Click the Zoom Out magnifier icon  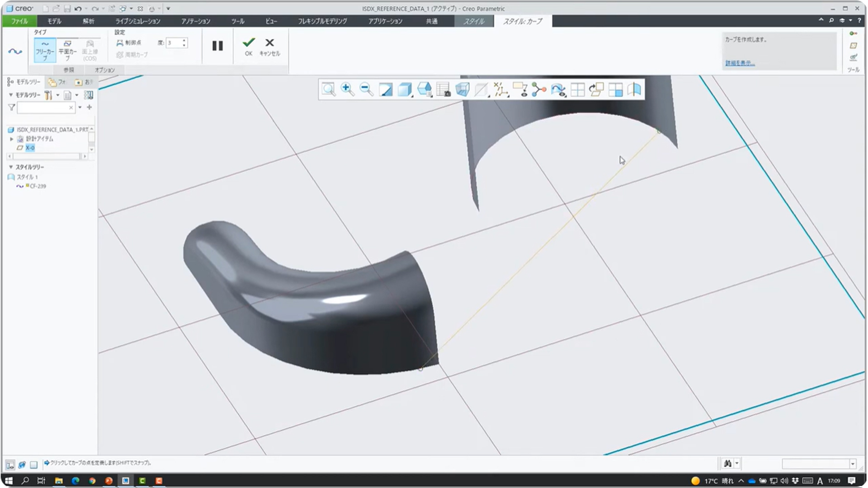coord(366,89)
